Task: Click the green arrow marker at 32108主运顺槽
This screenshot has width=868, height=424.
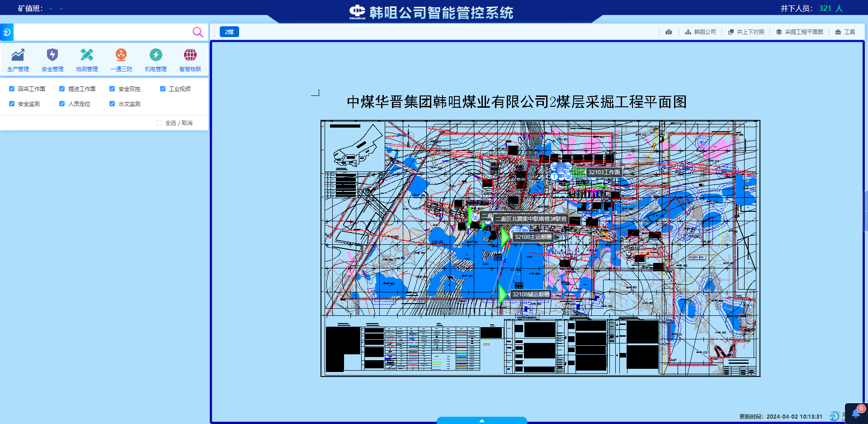Action: point(505,236)
